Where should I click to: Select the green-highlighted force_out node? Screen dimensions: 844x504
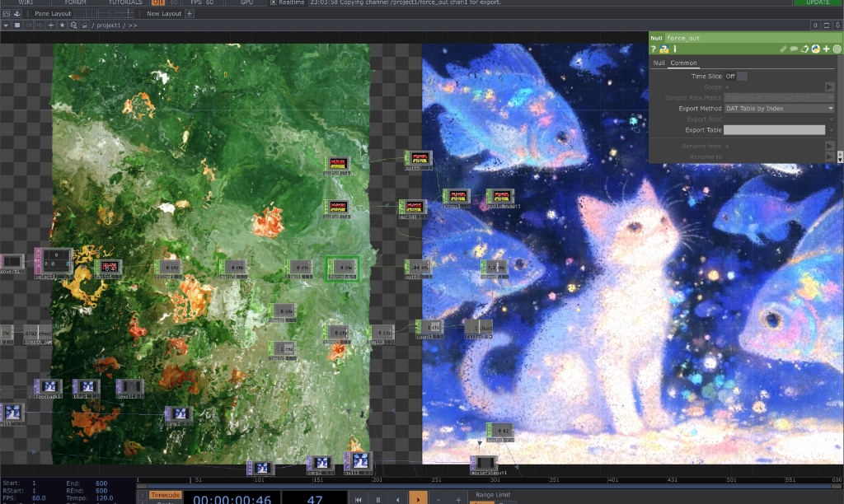(342, 268)
